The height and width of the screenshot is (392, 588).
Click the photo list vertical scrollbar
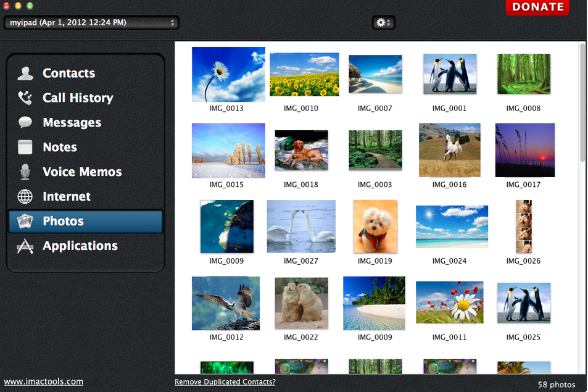(x=582, y=102)
